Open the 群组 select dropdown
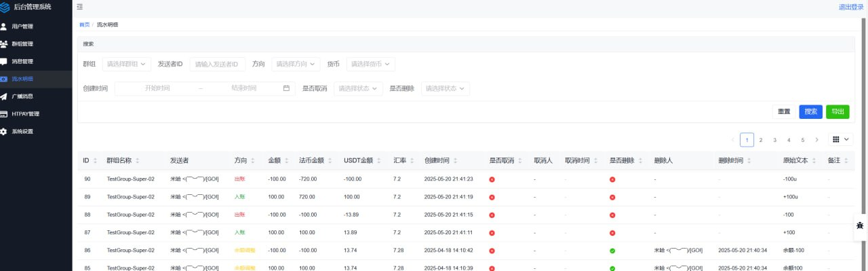The image size is (868, 271). (127, 64)
